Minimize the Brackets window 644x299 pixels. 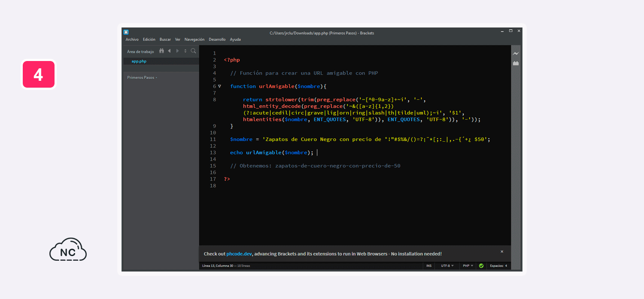pyautogui.click(x=502, y=31)
